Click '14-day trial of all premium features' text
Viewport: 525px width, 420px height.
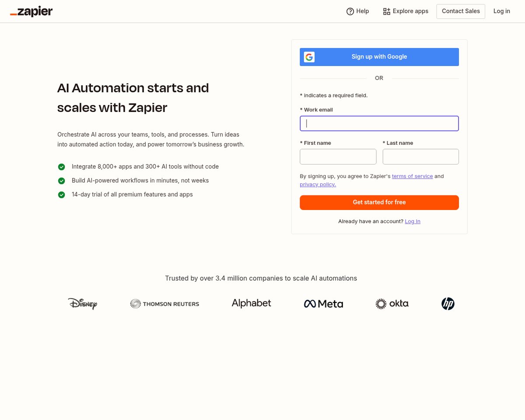tap(132, 195)
